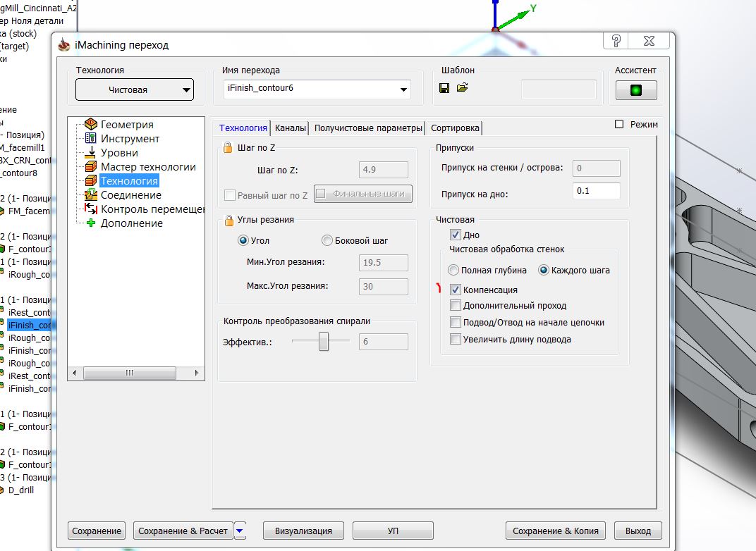The image size is (756, 551).
Task: Open the Чистовая technology dropdown
Action: click(x=135, y=89)
